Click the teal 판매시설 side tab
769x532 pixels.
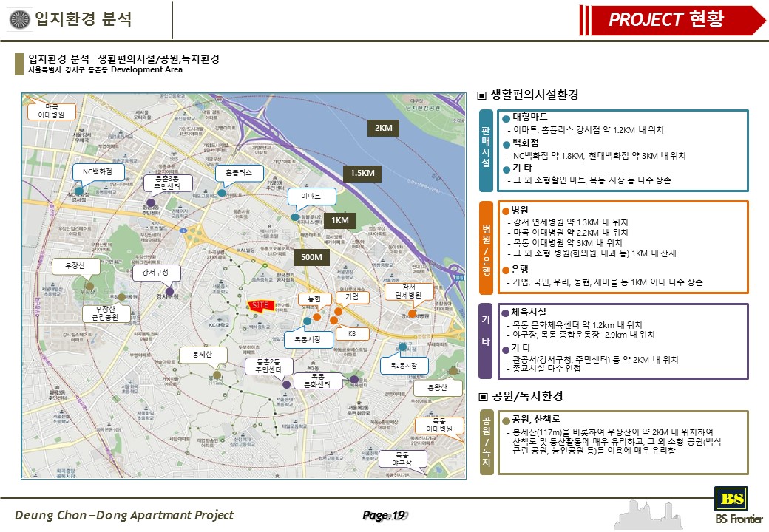click(x=486, y=151)
